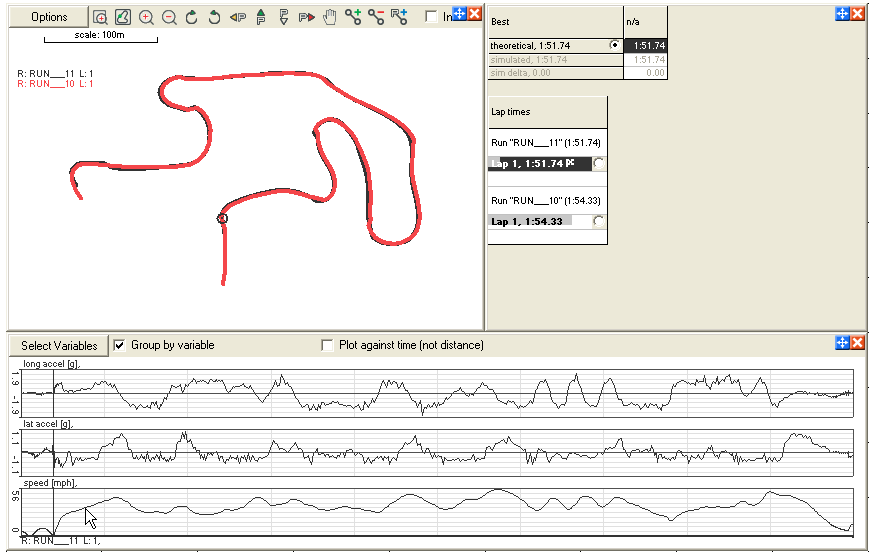Select RUN 11 Lap 1 radio button
Viewport: 873px width, 554px height.
599,163
